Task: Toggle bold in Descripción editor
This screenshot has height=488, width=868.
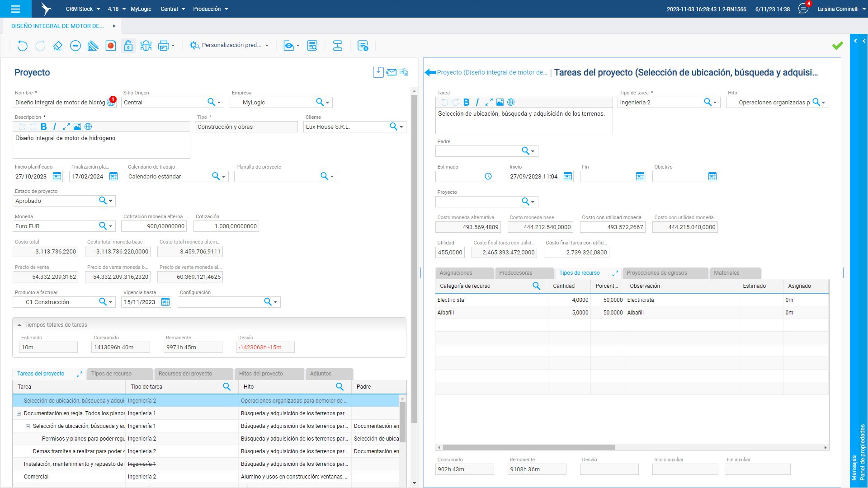Action: (44, 127)
